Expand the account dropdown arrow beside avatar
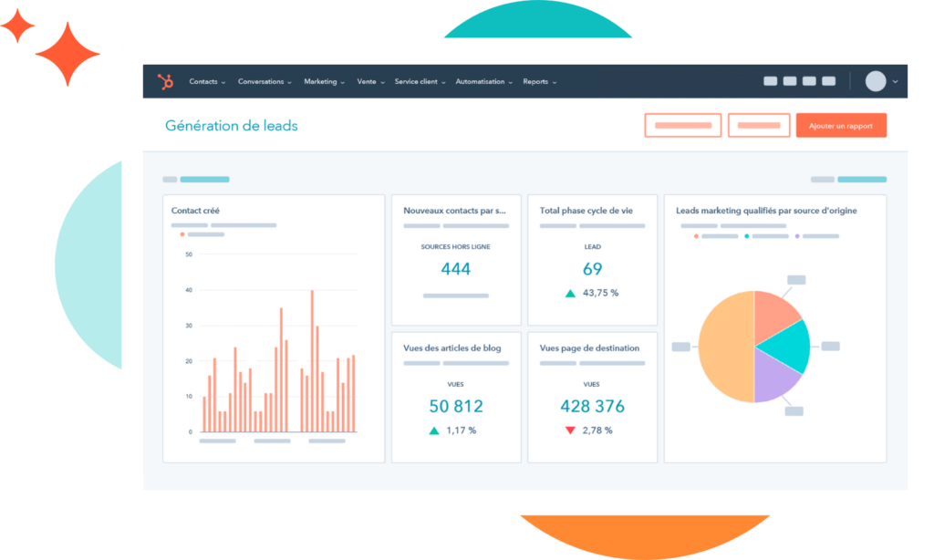Image resolution: width=934 pixels, height=560 pixels. click(x=895, y=81)
